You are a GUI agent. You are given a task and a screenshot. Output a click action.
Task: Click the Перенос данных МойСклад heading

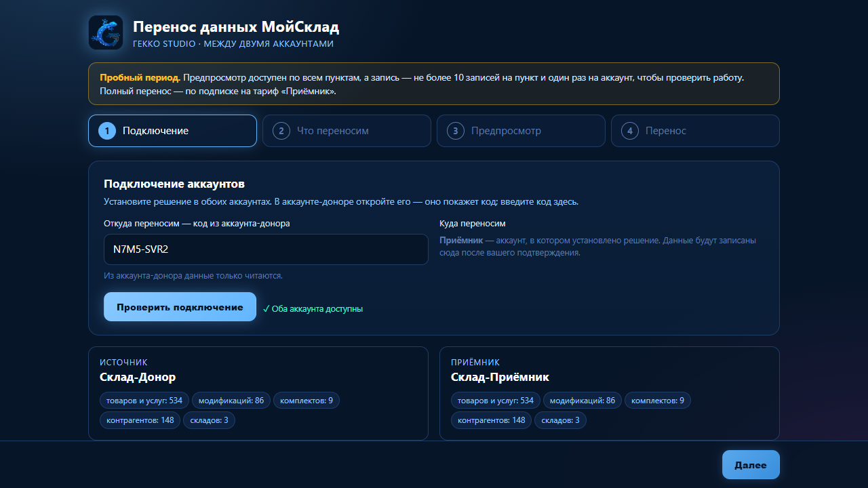coord(236,27)
